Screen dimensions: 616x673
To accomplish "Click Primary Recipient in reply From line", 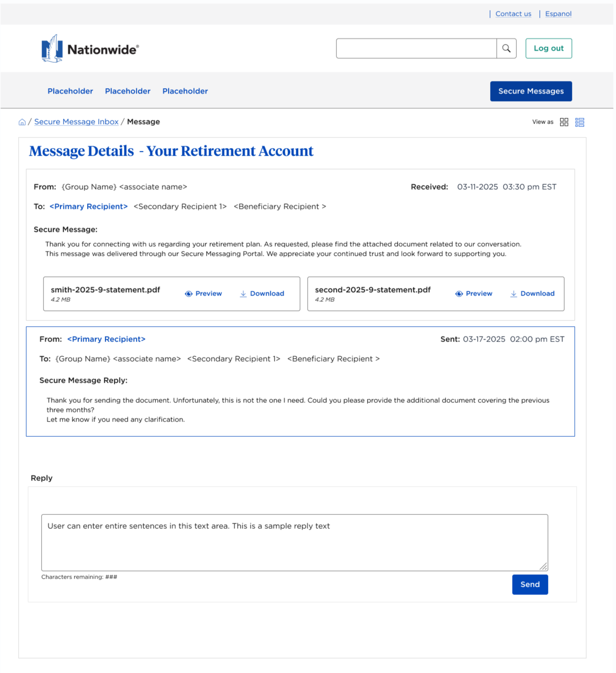I will point(106,339).
